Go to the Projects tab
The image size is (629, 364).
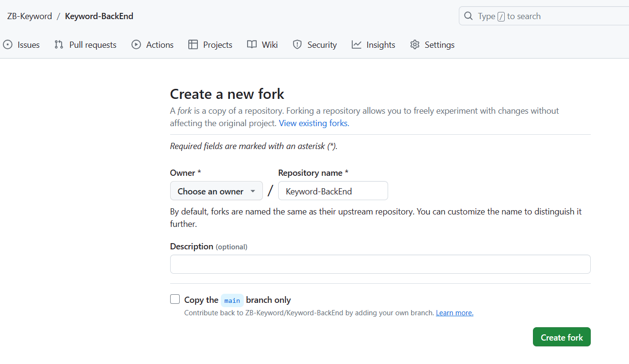[210, 44]
